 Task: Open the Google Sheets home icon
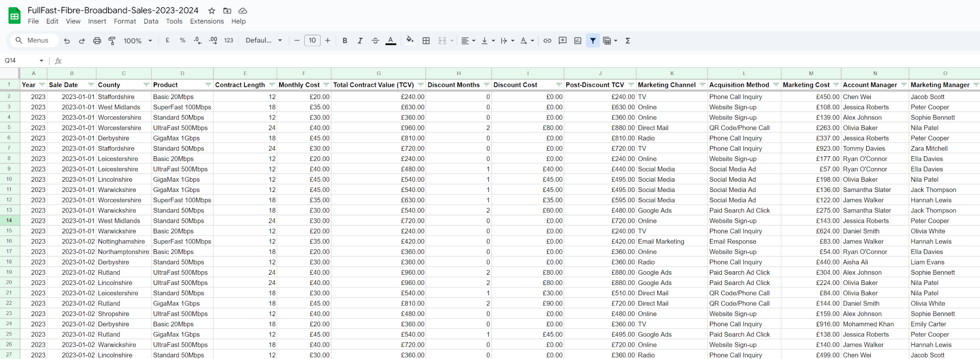click(14, 16)
